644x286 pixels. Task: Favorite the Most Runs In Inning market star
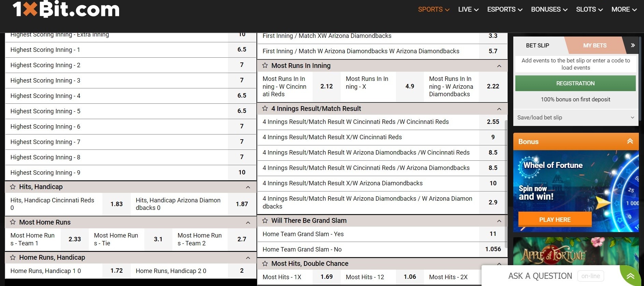click(265, 65)
